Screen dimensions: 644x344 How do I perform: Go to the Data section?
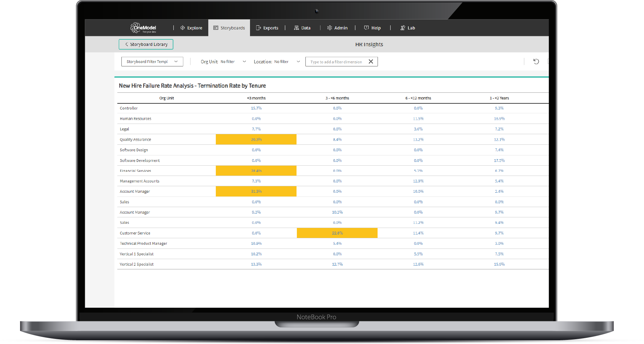coord(302,28)
